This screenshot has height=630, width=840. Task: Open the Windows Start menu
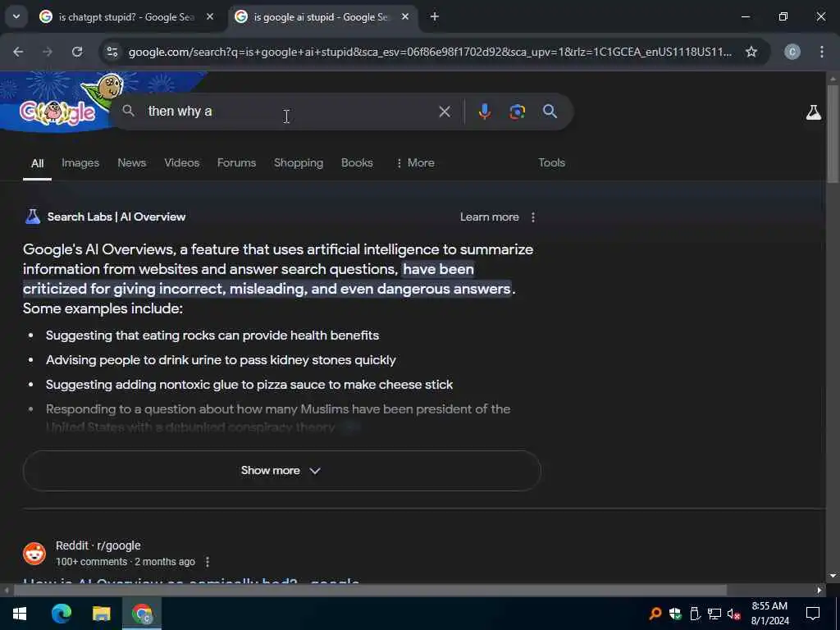coord(20,614)
